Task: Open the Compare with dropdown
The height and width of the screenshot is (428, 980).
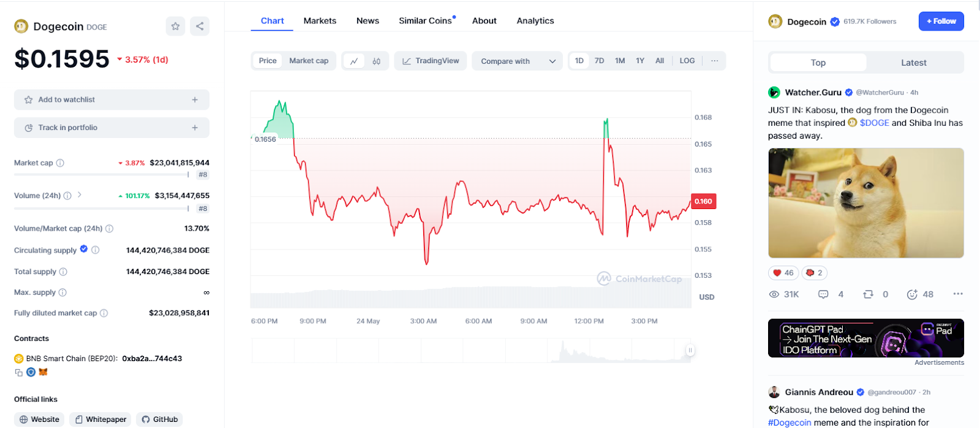Action: tap(518, 61)
